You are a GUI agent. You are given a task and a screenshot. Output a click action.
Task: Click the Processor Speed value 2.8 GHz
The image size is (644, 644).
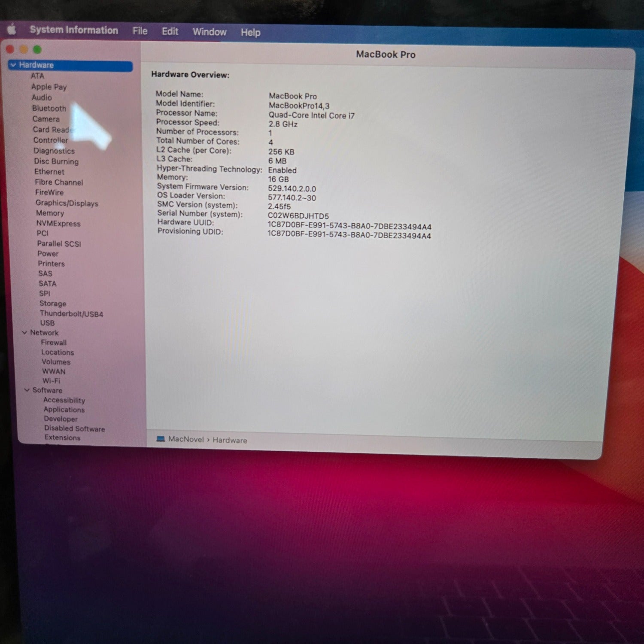click(x=283, y=124)
